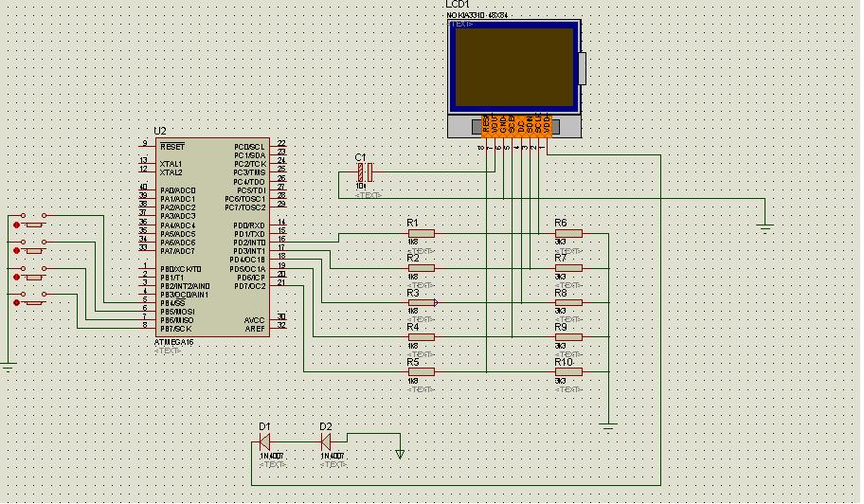Select diode D2 symbol
Image resolution: width=864 pixels, height=504 pixels.
tap(326, 441)
